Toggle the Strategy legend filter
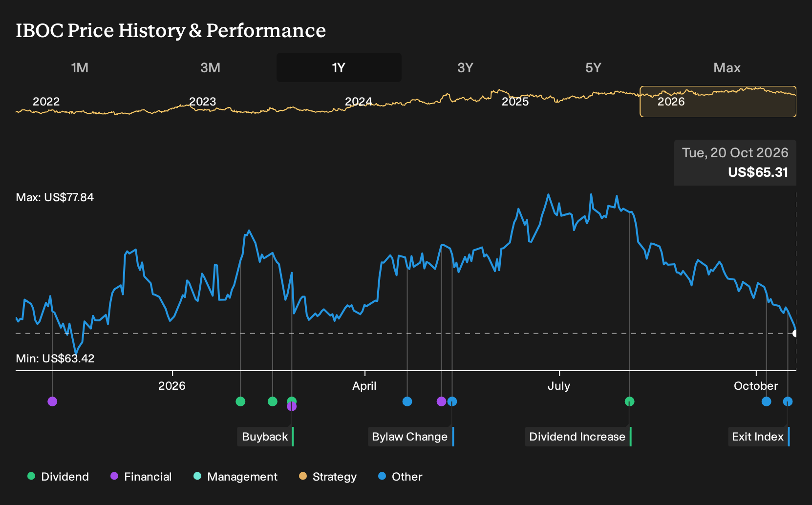 click(328, 477)
